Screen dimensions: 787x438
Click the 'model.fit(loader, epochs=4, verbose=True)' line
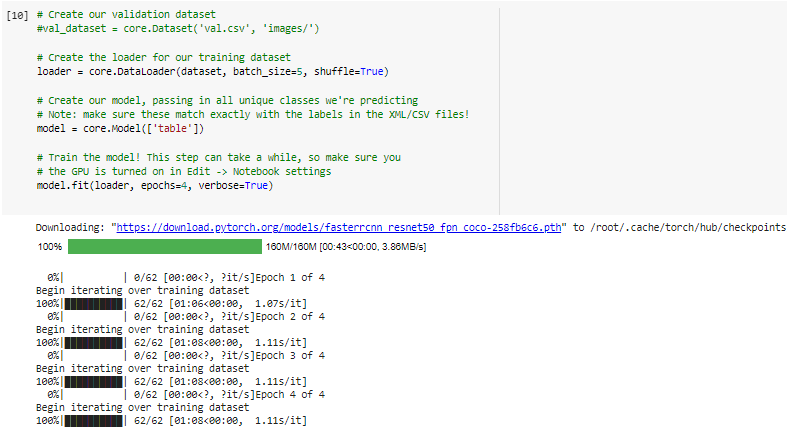(155, 186)
